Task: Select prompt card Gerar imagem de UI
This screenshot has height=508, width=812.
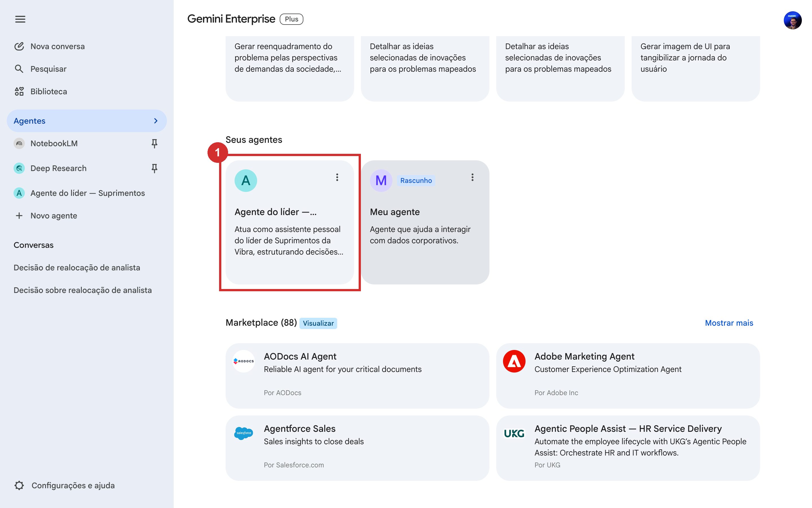Action: (x=696, y=69)
